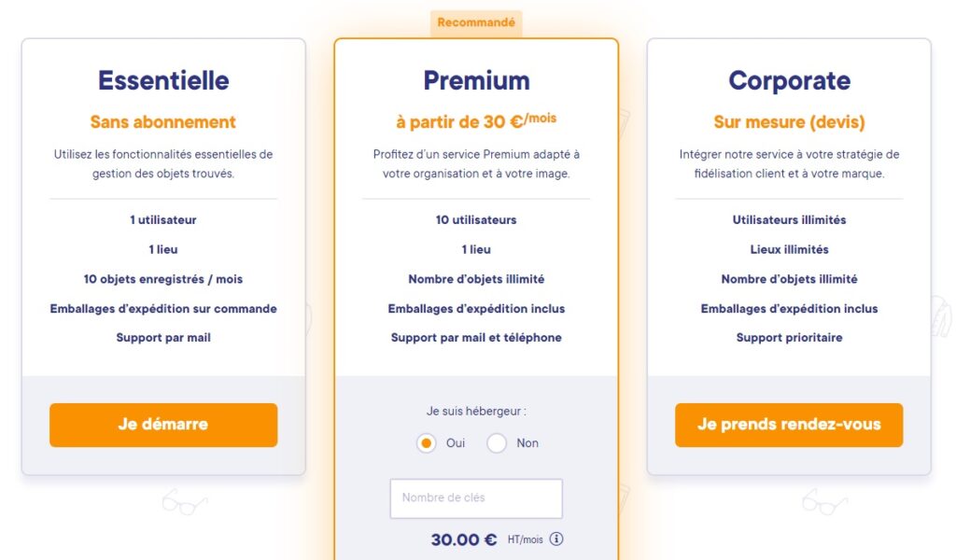Screen dimensions: 956x560
Task: Click the Support prioritaire feature line
Action: pos(789,338)
